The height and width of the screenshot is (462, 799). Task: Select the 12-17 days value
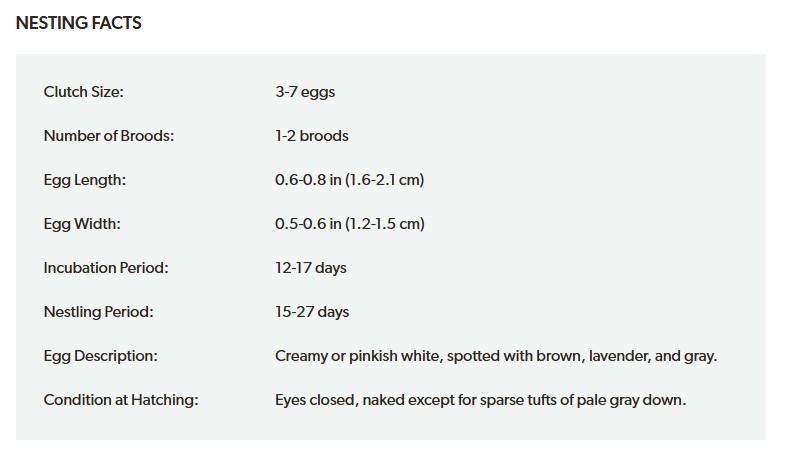click(x=311, y=268)
